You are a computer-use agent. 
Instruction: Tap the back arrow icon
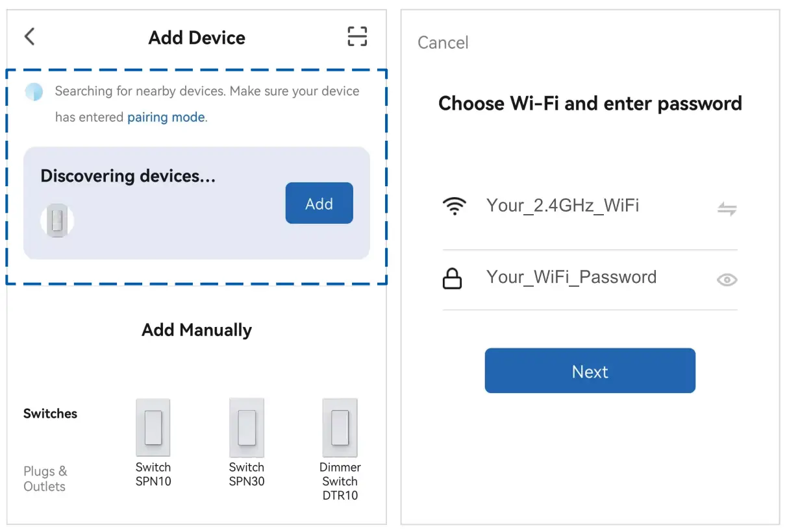pos(30,37)
